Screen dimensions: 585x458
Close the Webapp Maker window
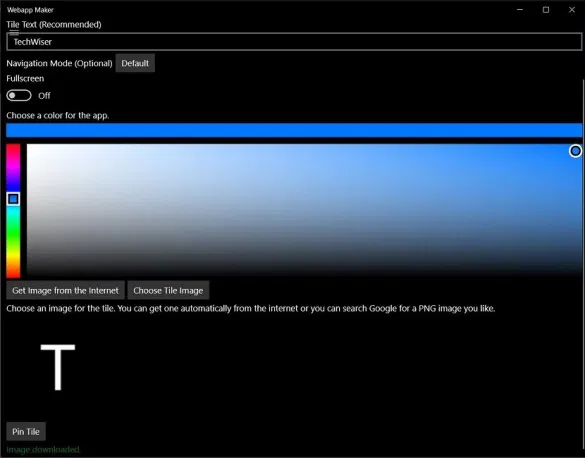coord(572,10)
